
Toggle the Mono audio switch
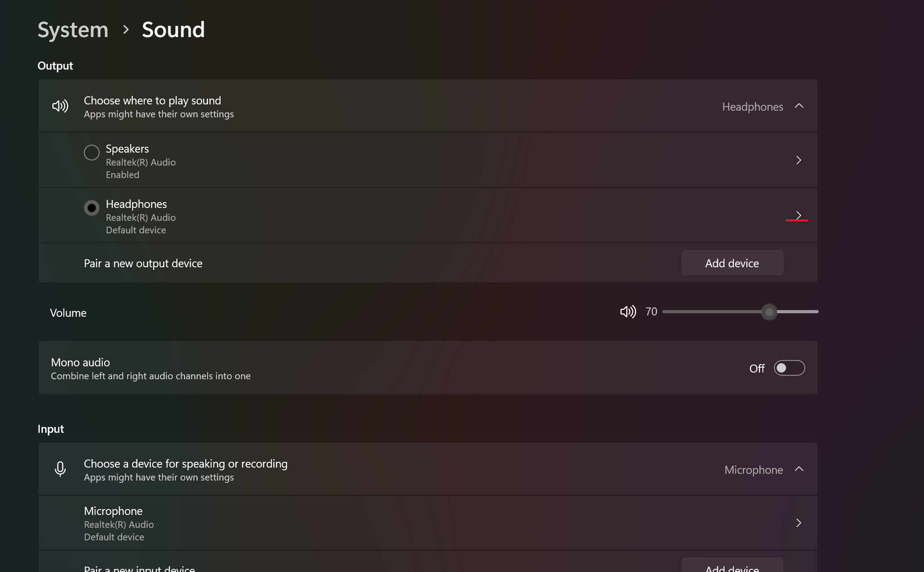(789, 368)
